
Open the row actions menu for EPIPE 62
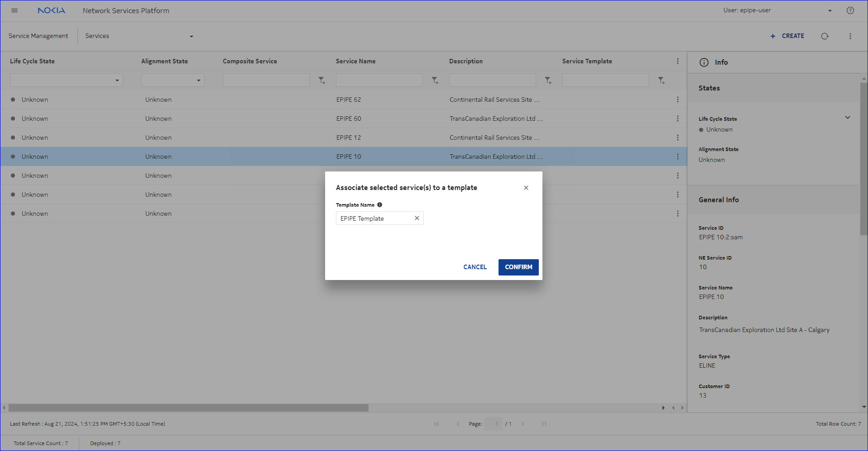tap(677, 100)
